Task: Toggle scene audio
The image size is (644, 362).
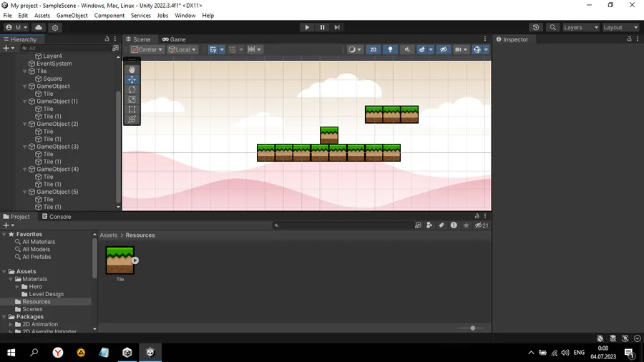Action: click(407, 49)
